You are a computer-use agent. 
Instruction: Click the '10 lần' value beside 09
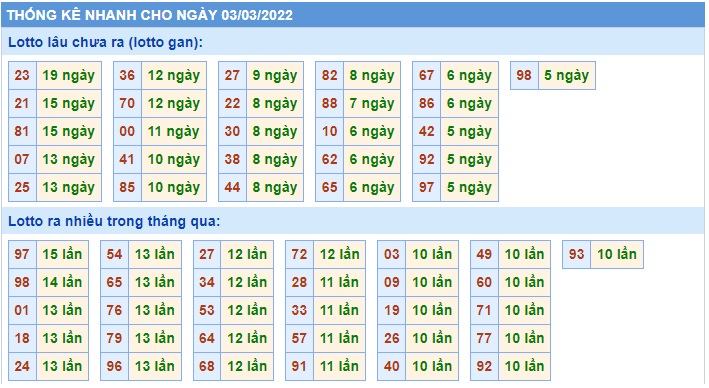click(432, 282)
